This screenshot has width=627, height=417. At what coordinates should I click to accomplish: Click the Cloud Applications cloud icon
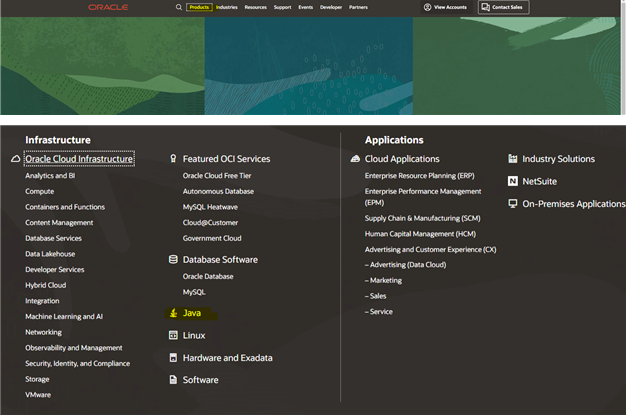tap(355, 159)
